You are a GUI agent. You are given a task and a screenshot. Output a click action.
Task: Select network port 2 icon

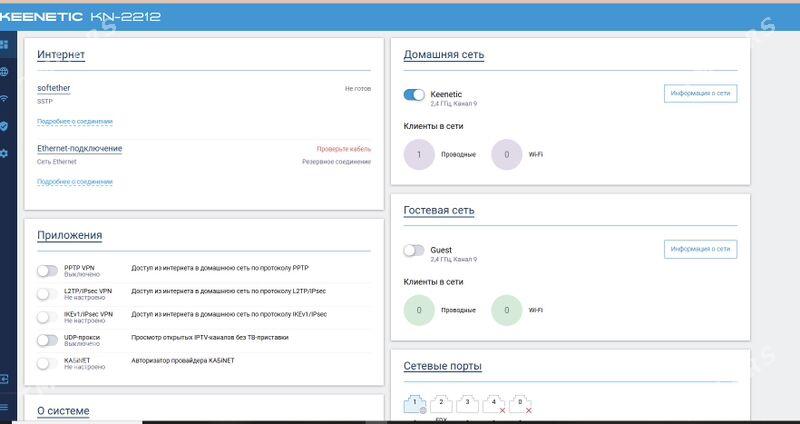pos(441,404)
